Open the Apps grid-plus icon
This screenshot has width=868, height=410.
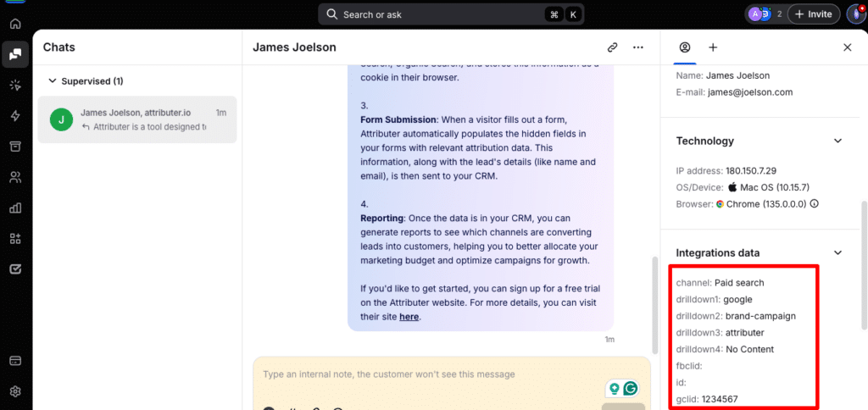15,239
